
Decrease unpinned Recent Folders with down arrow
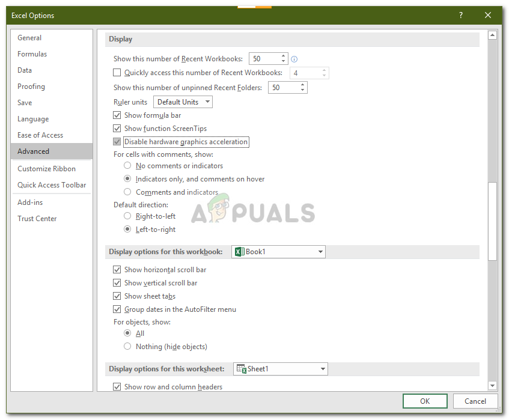click(x=302, y=90)
